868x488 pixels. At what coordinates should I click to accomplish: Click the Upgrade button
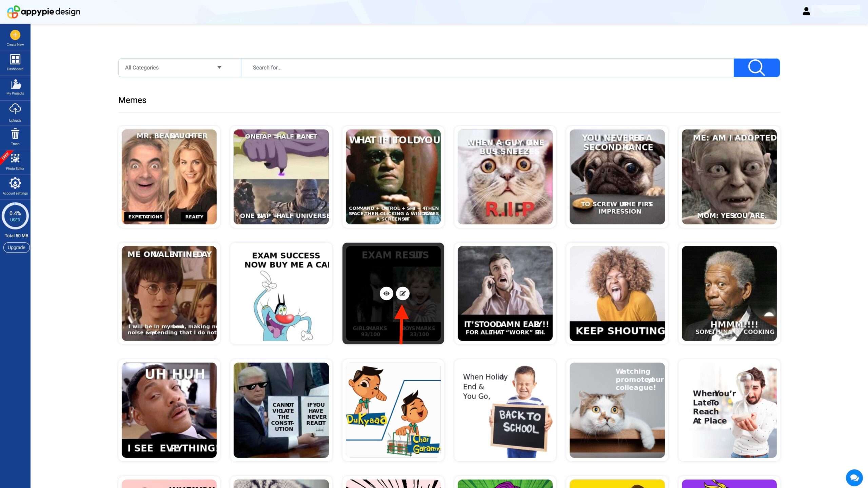click(x=16, y=247)
